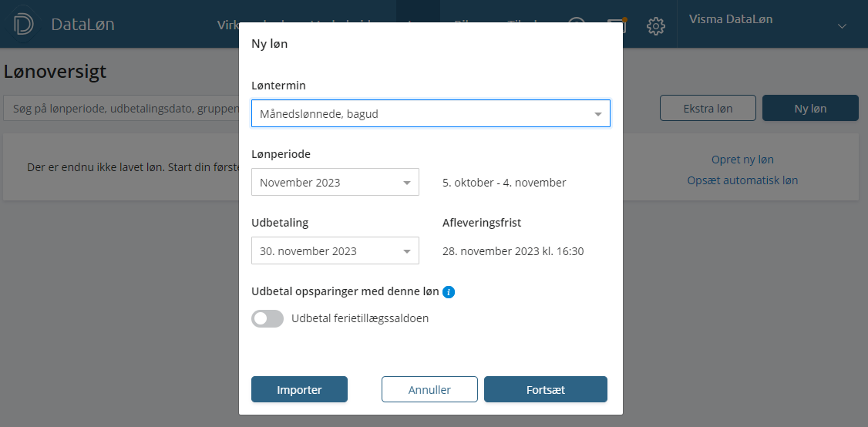The height and width of the screenshot is (427, 868).
Task: Click the DataLøn logo icon
Action: pos(23,24)
